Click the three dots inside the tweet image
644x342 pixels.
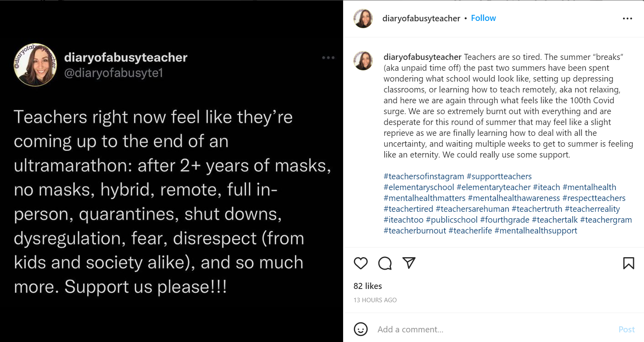tap(328, 58)
